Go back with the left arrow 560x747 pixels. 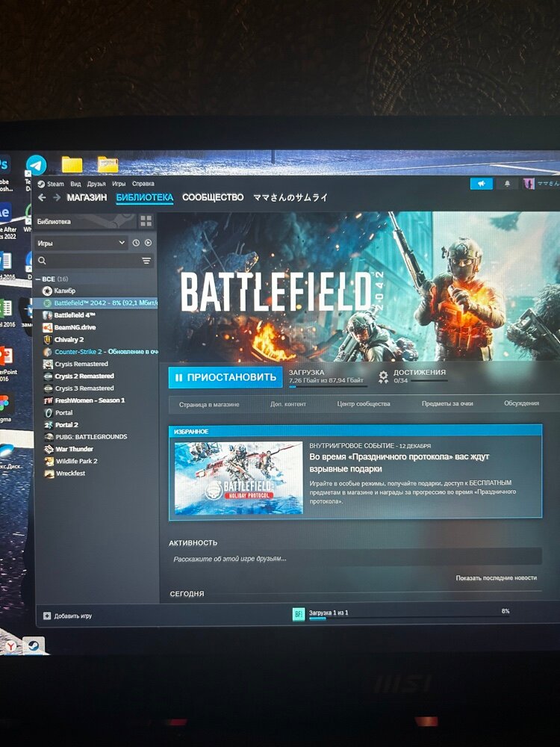point(42,197)
